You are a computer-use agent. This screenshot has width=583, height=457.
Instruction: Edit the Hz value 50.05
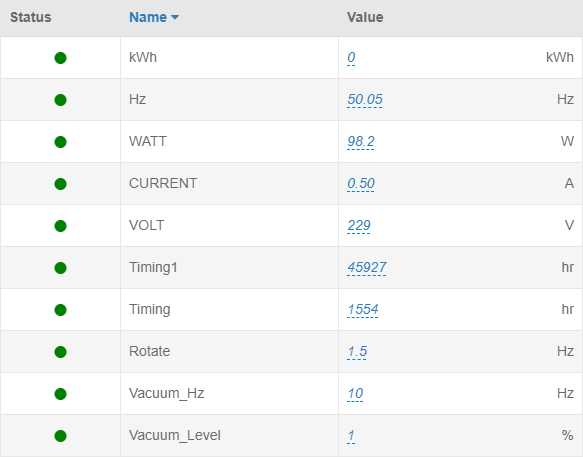(365, 100)
